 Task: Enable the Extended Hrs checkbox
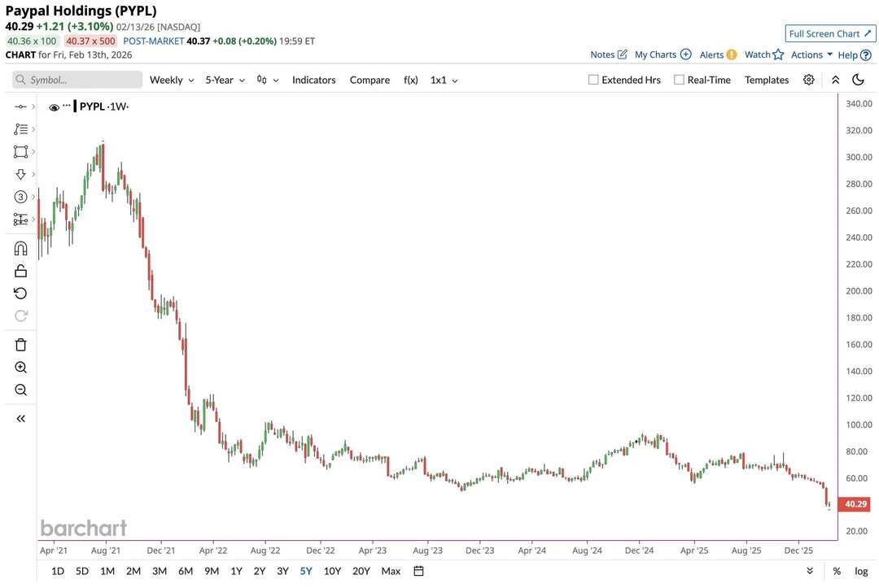point(593,80)
